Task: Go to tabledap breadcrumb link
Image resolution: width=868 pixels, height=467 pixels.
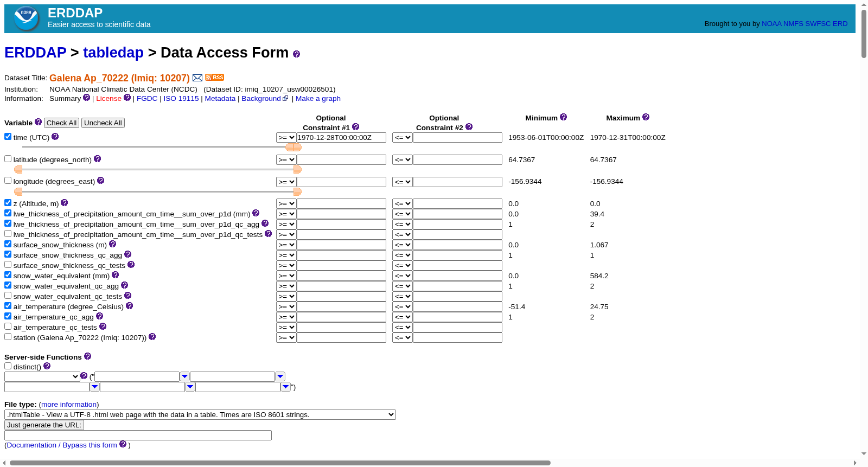Action: click(x=113, y=53)
